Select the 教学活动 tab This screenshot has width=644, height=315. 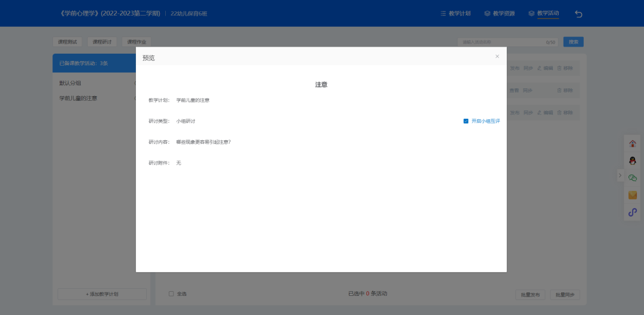[544, 14]
